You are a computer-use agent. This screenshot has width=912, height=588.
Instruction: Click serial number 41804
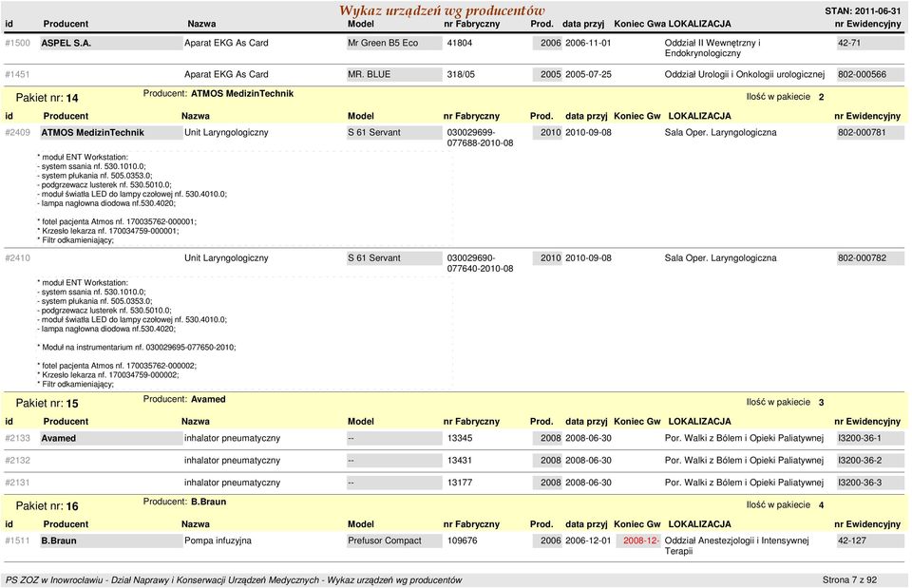tap(460, 43)
